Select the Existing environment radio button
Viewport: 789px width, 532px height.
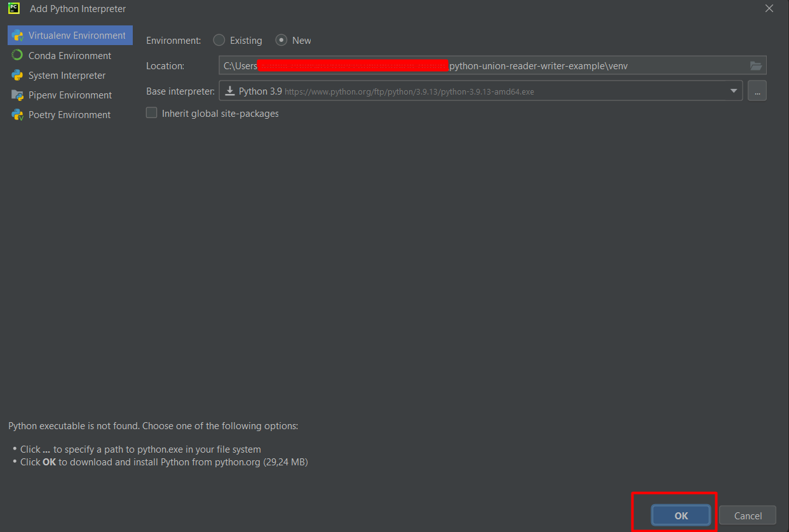click(219, 40)
